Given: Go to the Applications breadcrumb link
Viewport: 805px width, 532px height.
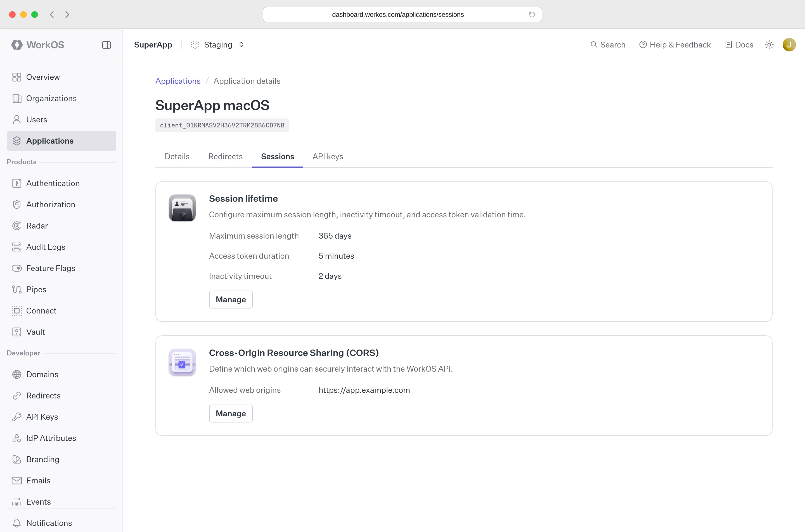Looking at the screenshot, I should (178, 81).
